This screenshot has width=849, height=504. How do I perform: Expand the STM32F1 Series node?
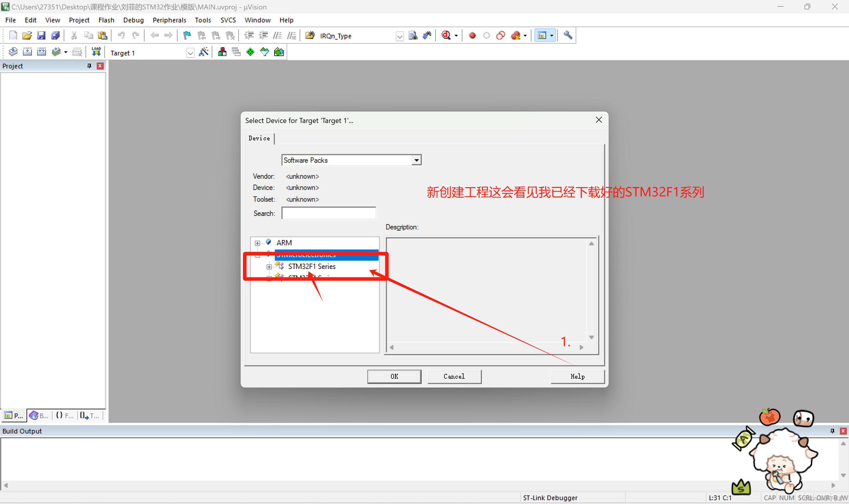pos(269,267)
